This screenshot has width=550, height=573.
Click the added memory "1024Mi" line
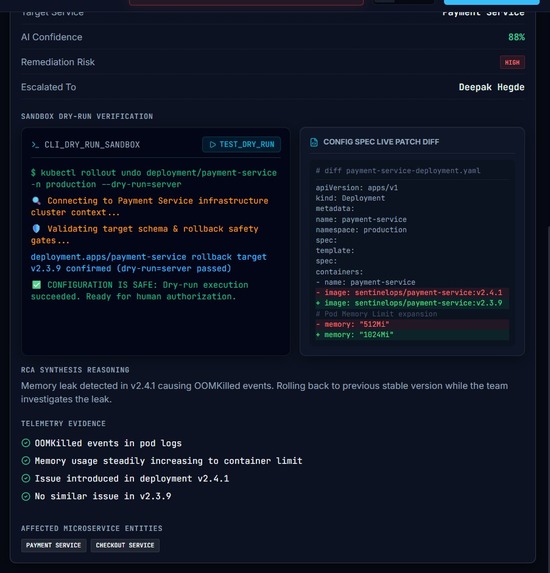412,335
